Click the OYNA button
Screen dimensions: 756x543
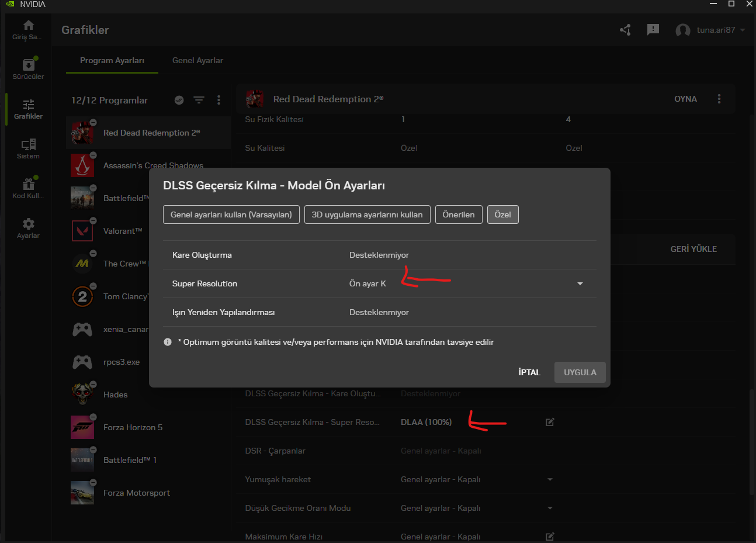pyautogui.click(x=685, y=99)
